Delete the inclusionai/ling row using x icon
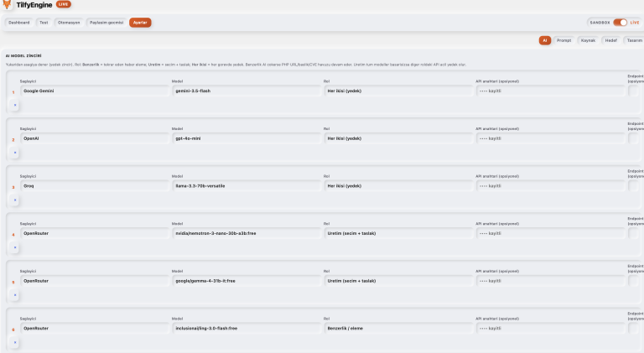 (15, 342)
